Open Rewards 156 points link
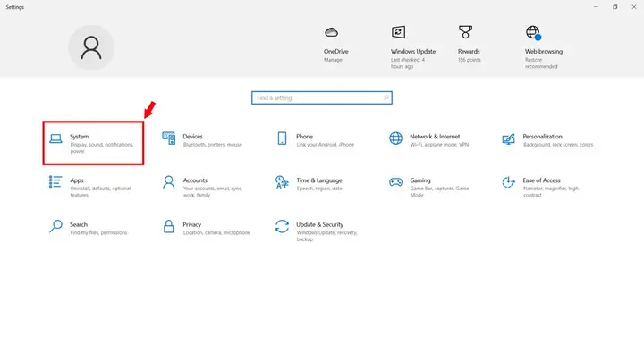Image resolution: width=644 pixels, height=344 pixels. pos(470,60)
